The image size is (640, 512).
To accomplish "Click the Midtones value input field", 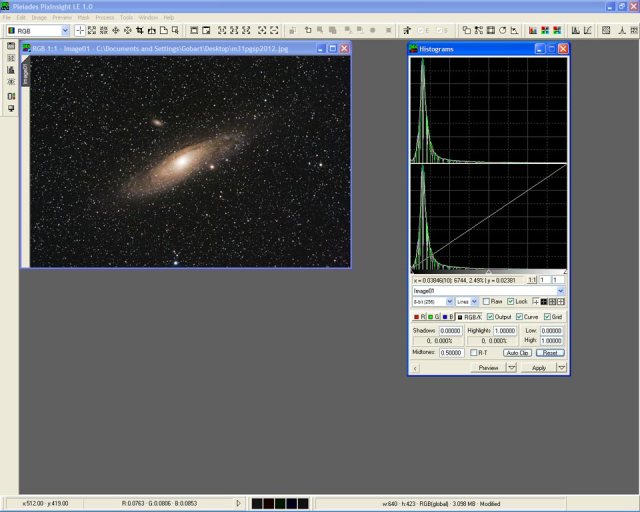I will 452,352.
